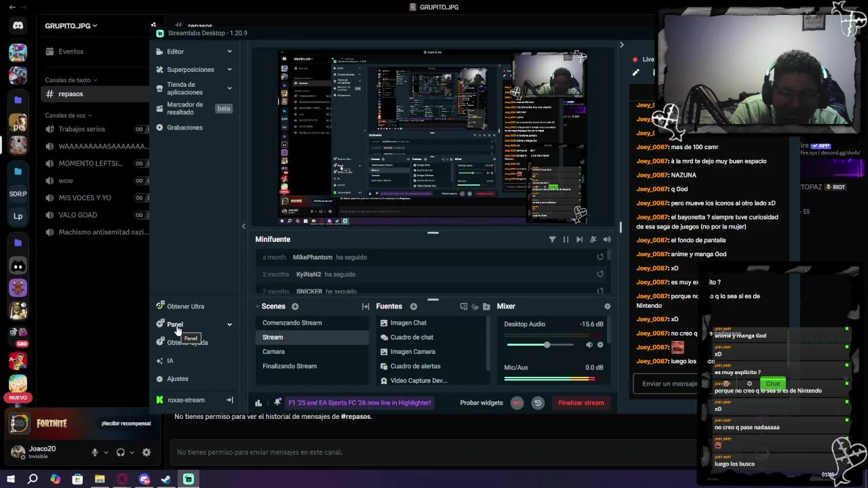868x488 pixels.
Task: Add a new source in Fuentes
Action: coord(414,306)
